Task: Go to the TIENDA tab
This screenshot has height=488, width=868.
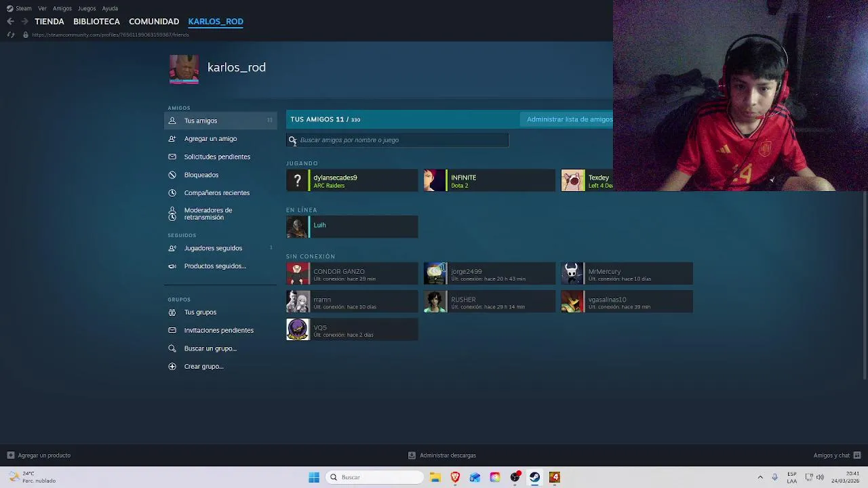Action: point(50,21)
